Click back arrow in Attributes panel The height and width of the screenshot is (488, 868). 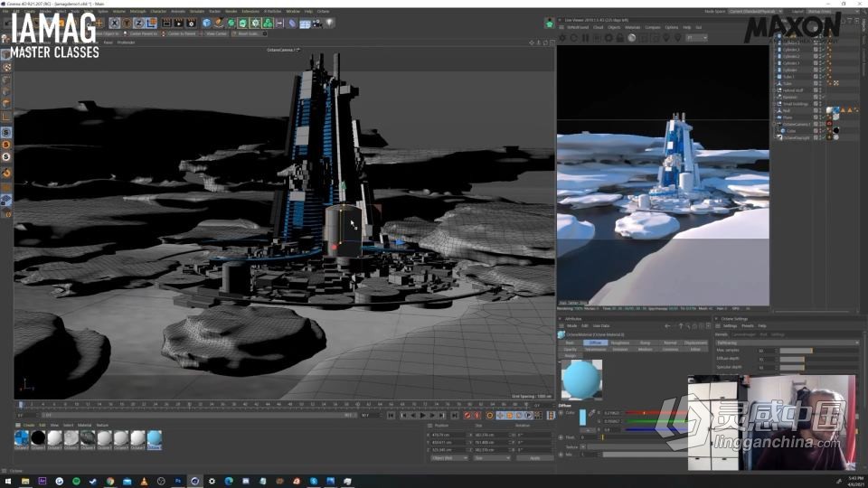coord(667,326)
